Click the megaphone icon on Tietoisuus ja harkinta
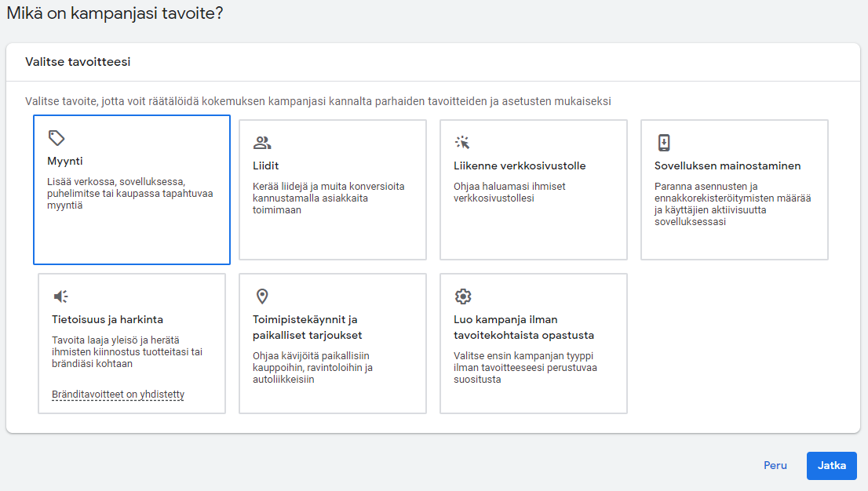 [60, 296]
